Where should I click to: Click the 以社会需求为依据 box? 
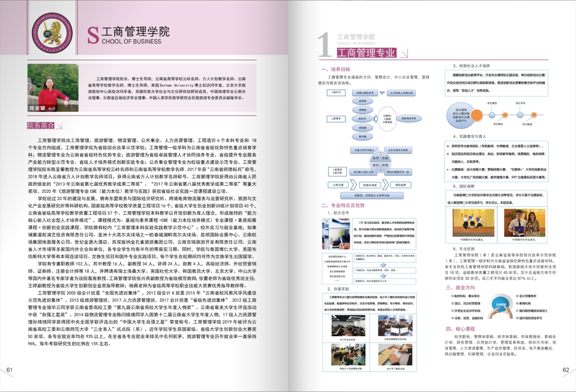398,150
